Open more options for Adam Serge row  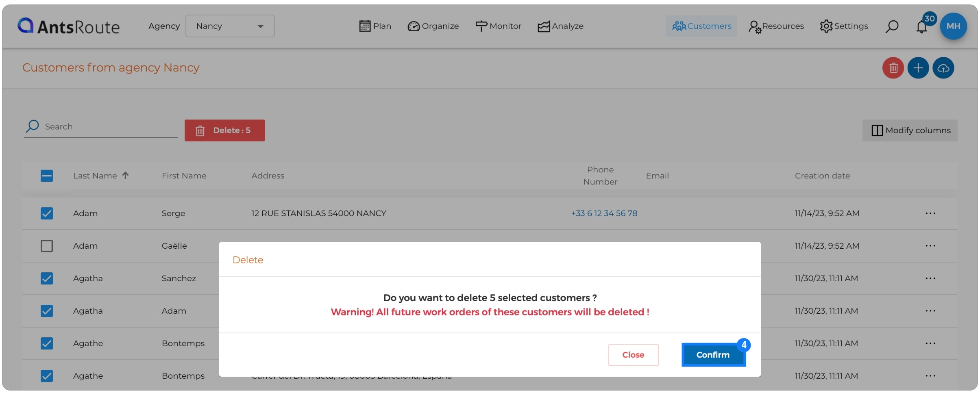click(x=930, y=213)
